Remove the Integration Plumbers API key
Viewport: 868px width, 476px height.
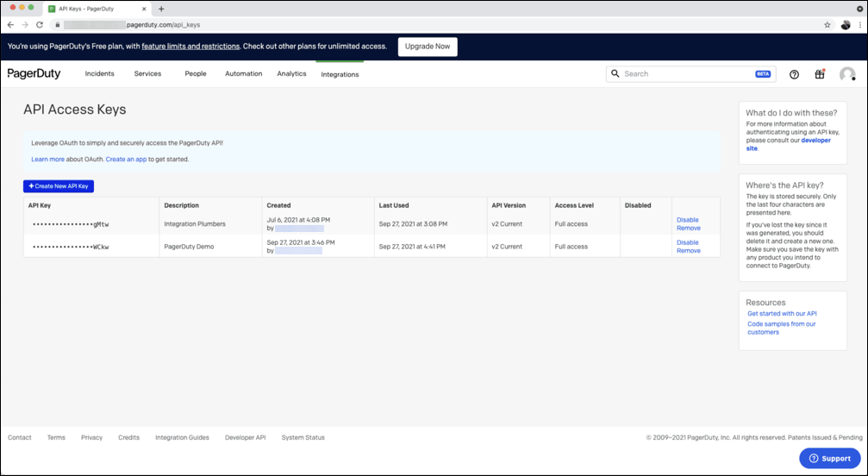pyautogui.click(x=689, y=228)
